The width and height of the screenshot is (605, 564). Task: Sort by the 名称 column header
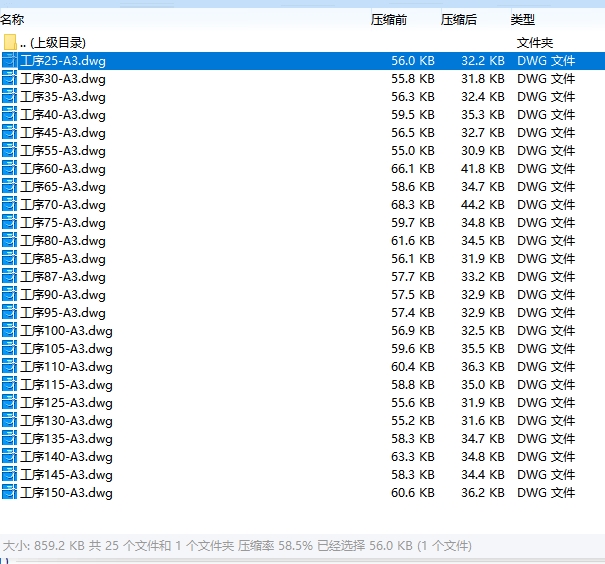pos(12,19)
